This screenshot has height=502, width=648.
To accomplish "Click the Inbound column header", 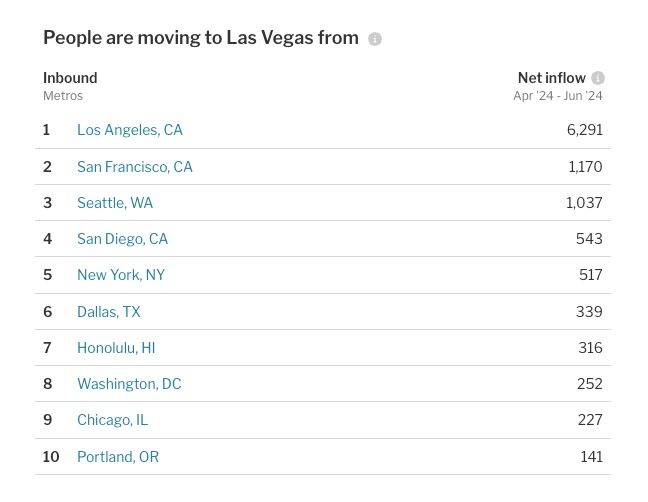I will click(70, 78).
